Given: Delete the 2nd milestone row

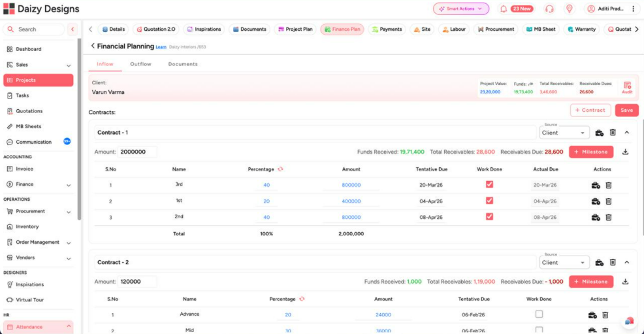Looking at the screenshot, I should pos(609,217).
